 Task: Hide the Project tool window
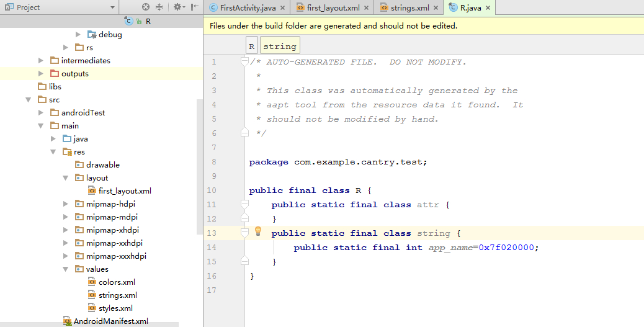pyautogui.click(x=195, y=7)
